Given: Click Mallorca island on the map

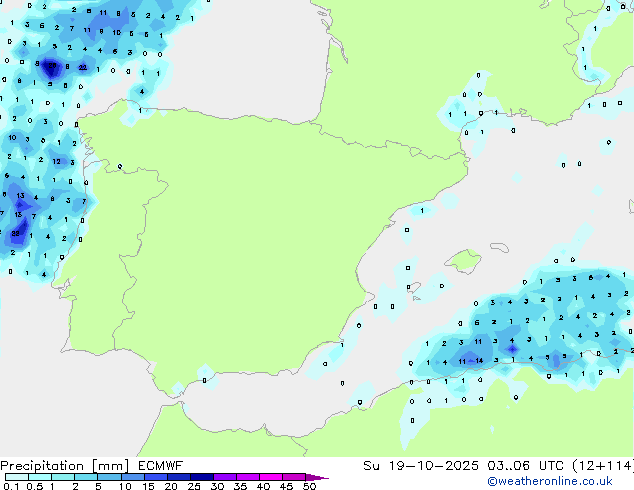Looking at the screenshot, I should click(x=463, y=260).
